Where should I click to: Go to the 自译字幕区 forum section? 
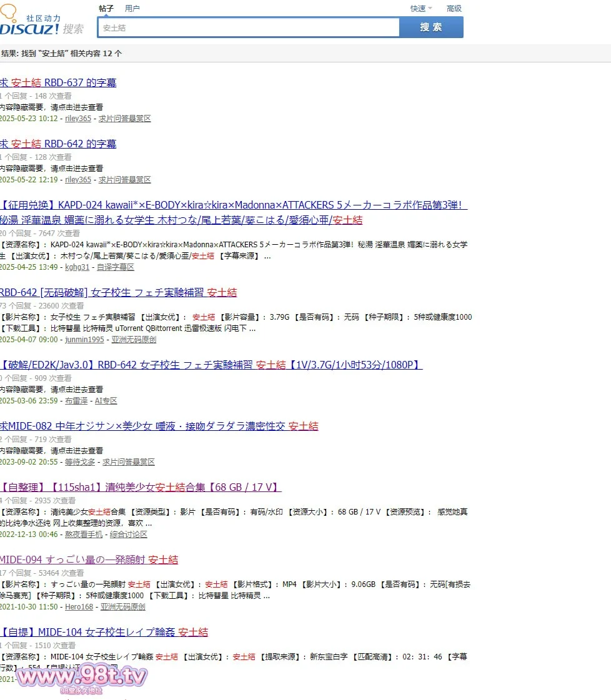coord(116,267)
